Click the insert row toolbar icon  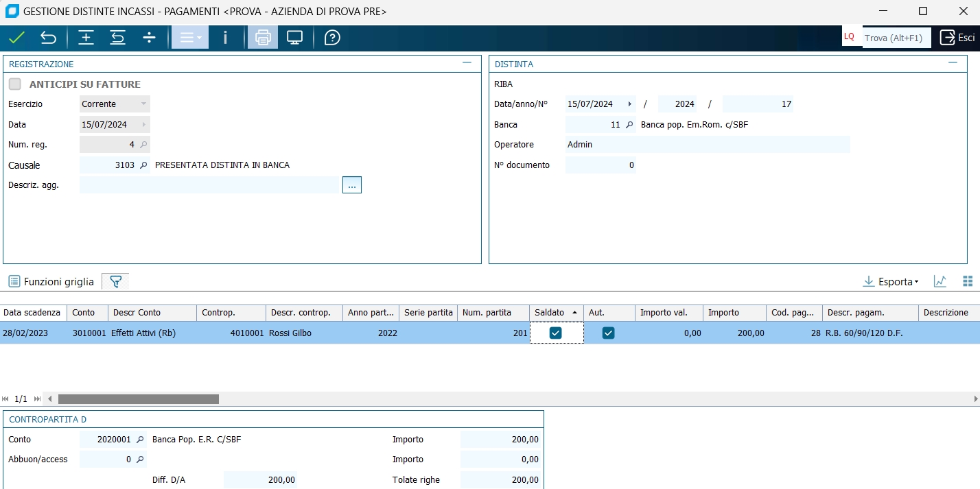coord(86,38)
